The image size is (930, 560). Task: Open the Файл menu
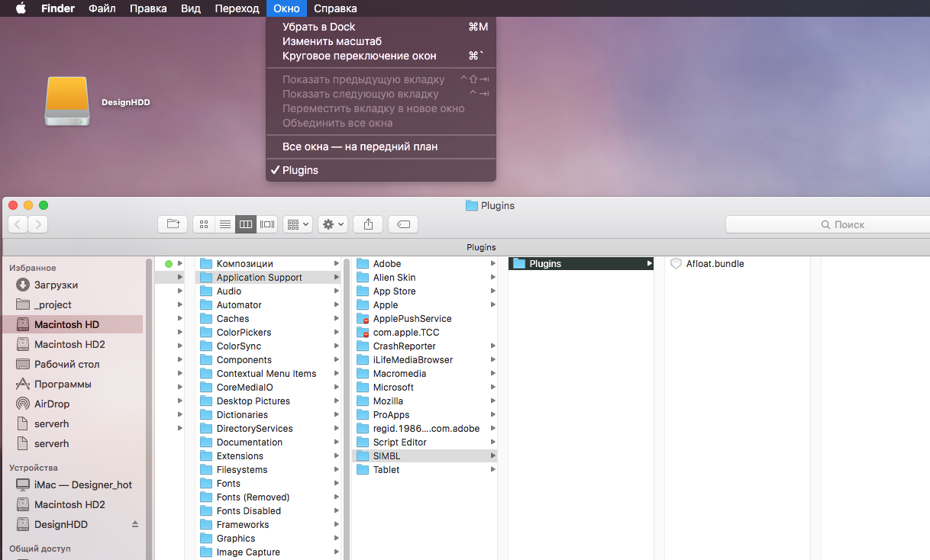(102, 8)
